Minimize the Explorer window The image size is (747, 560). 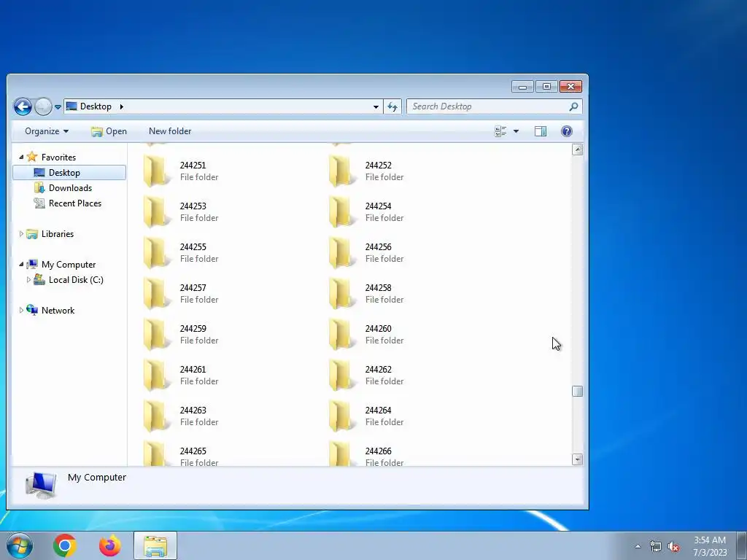(523, 86)
